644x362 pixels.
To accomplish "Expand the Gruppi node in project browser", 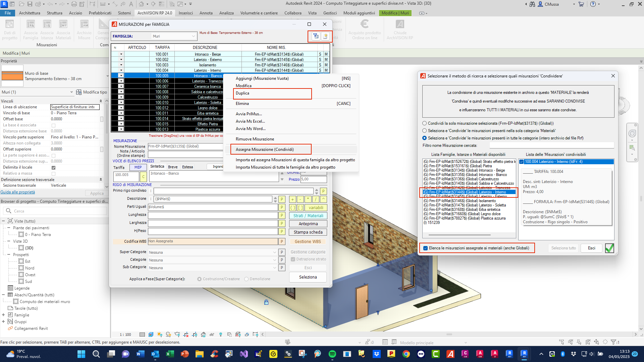I will click(3, 322).
